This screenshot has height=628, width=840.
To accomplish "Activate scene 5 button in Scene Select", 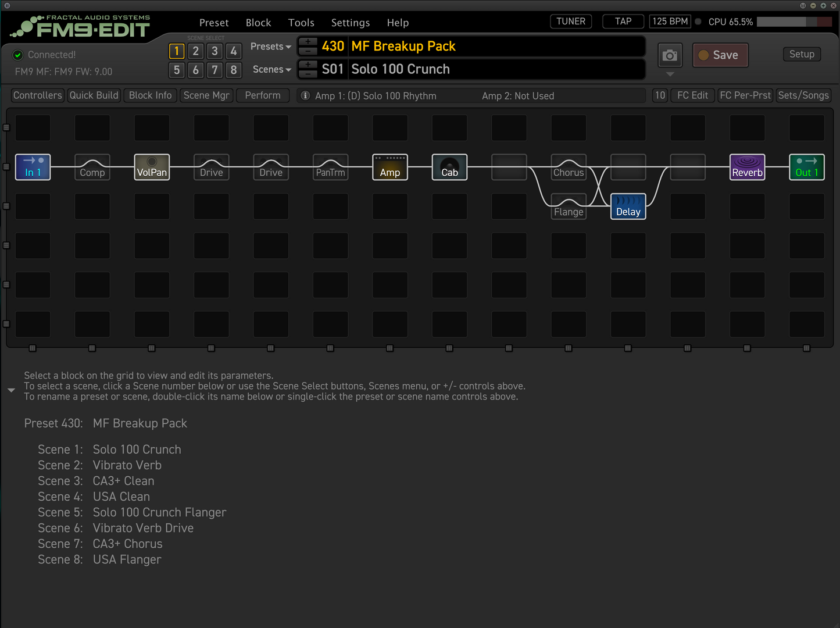I will 177,70.
